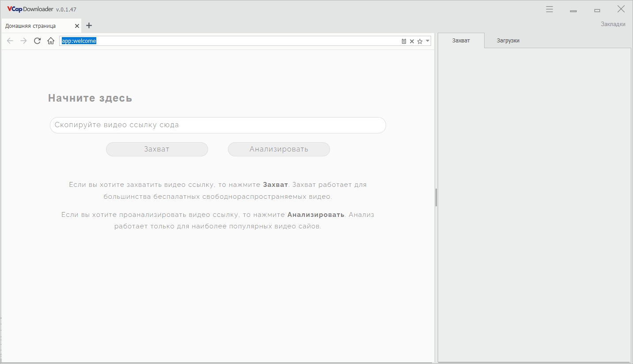Bookmark page with the star icon

420,41
